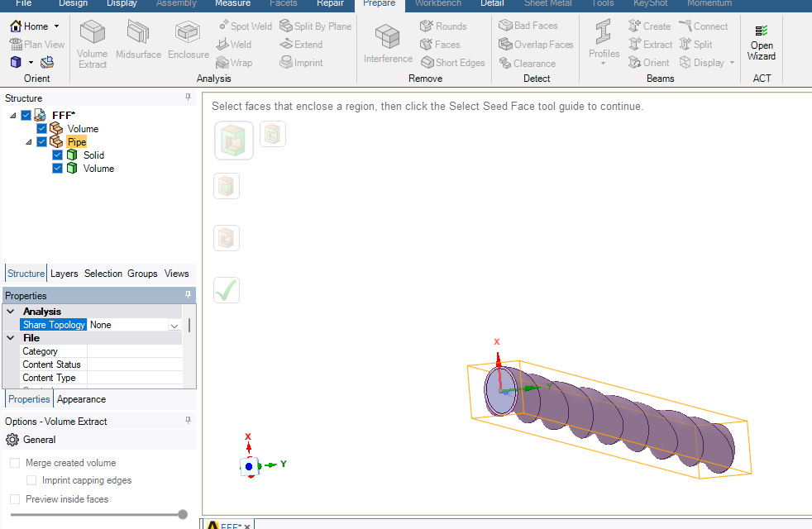The height and width of the screenshot is (529, 812).
Task: Enable Merge created volume option
Action: pos(15,463)
